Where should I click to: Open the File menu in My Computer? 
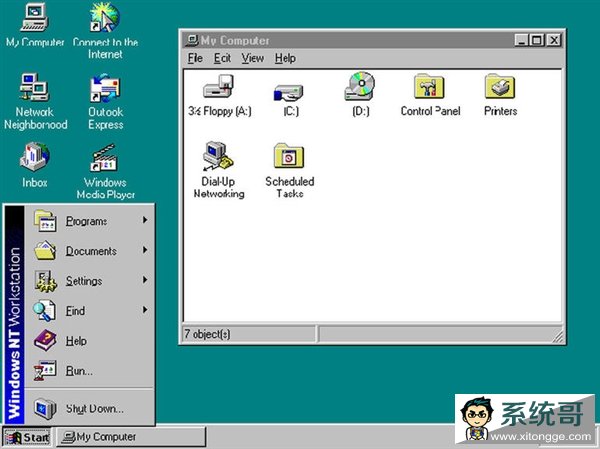coord(195,58)
